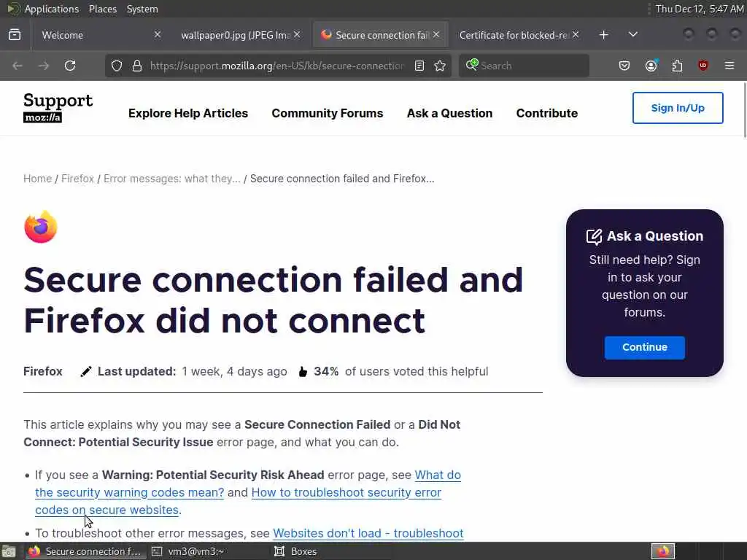Screen dimensions: 747x560
Task: Click the pencil icon beside Last updated
Action: (86, 371)
